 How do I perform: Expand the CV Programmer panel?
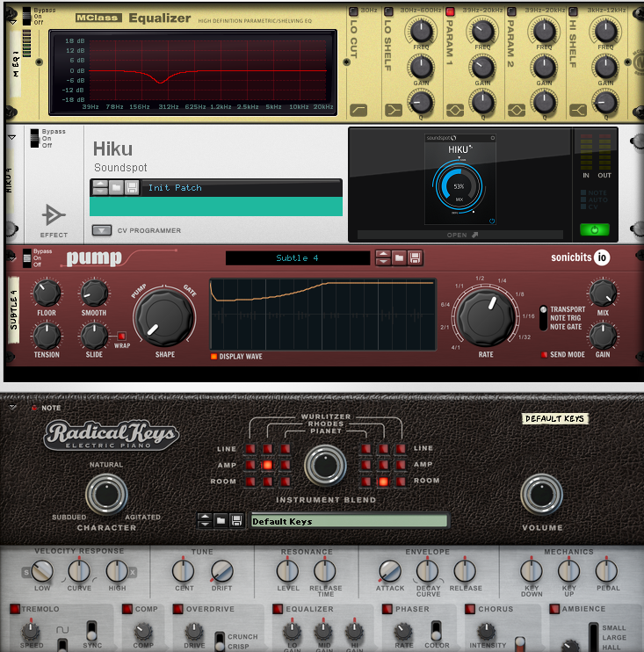(102, 230)
